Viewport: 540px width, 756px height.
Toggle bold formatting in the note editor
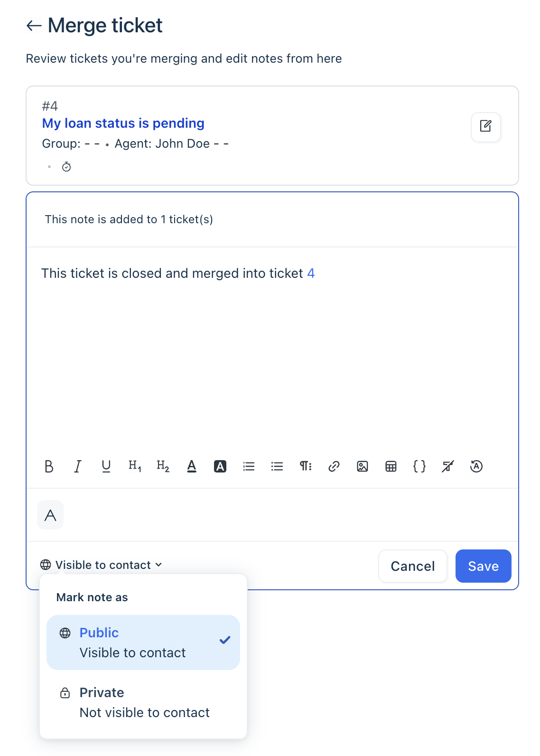(x=49, y=466)
